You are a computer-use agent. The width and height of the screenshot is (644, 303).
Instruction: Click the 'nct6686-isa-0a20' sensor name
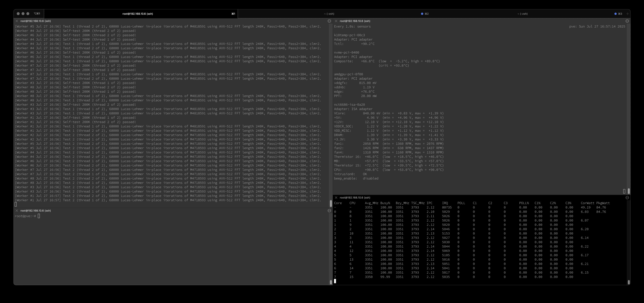[x=349, y=105]
